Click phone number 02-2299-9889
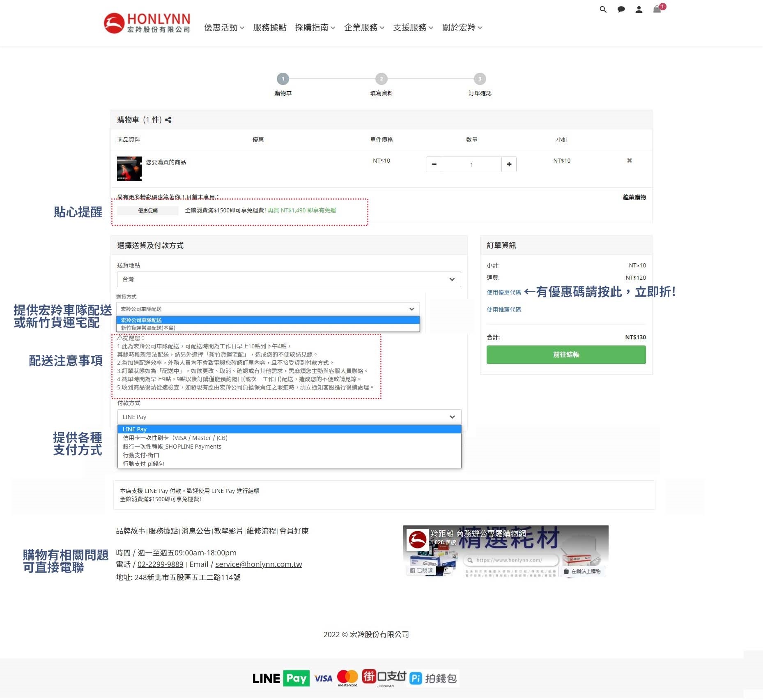The height and width of the screenshot is (700, 763). tap(160, 564)
